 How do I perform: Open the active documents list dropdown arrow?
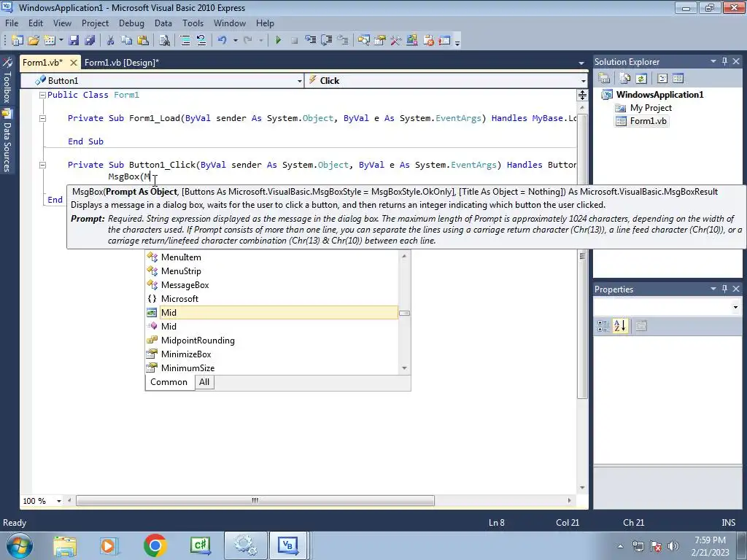tap(581, 63)
